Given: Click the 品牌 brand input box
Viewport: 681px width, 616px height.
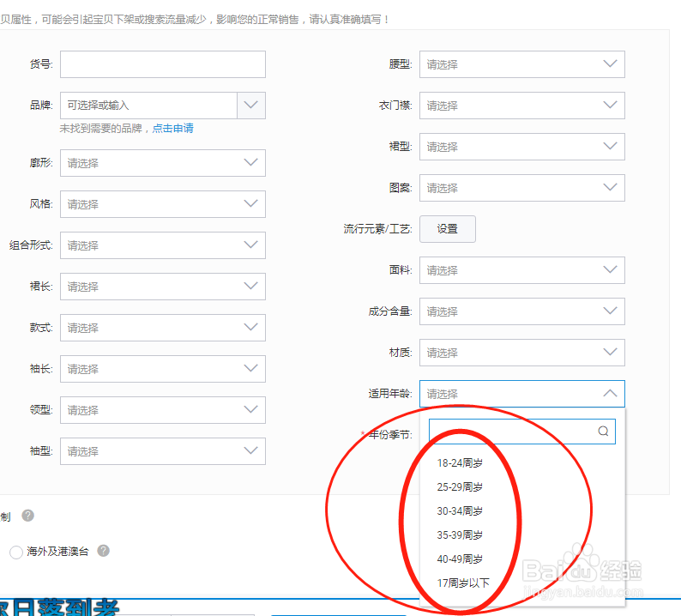Looking at the screenshot, I should [x=148, y=106].
